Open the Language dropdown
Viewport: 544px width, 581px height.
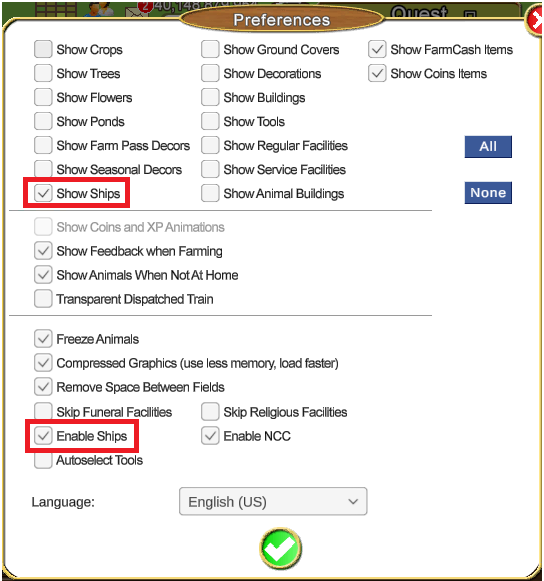pos(273,502)
